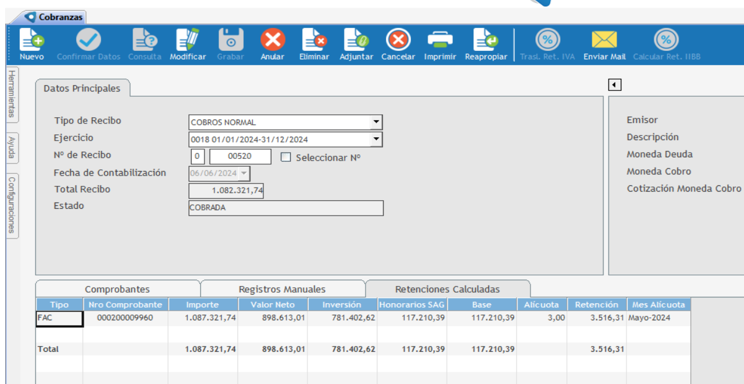Screen dimensions: 744x384
Task: Tick the Seleccionar Nº checkbox
Action: [x=286, y=157]
